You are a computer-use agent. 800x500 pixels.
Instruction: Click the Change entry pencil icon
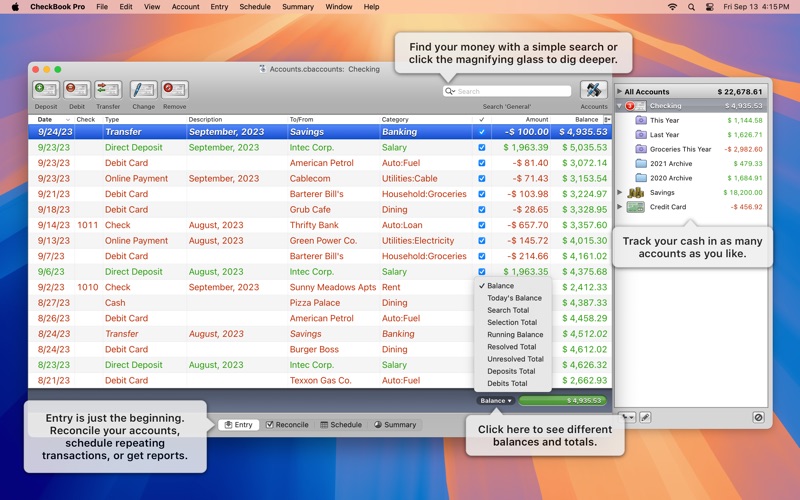coord(143,90)
